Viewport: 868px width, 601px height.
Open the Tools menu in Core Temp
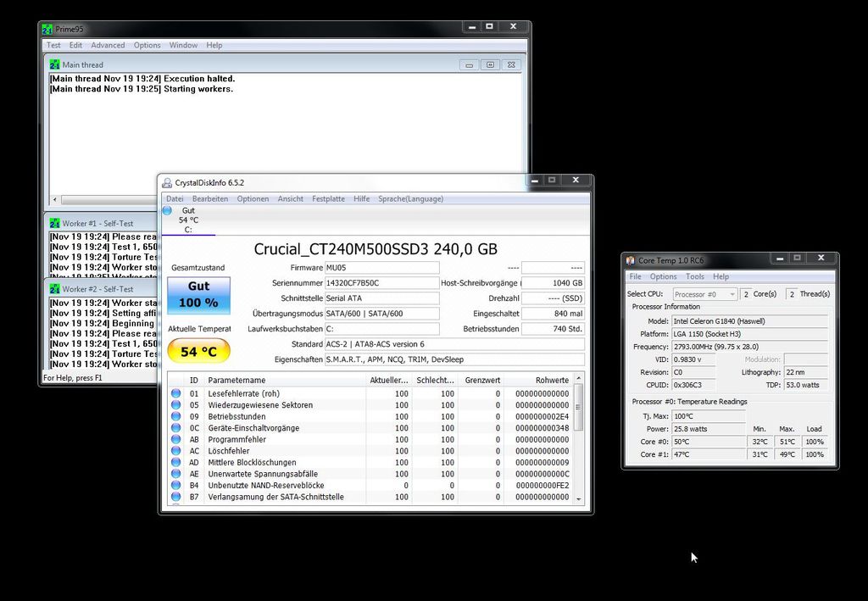(x=695, y=276)
